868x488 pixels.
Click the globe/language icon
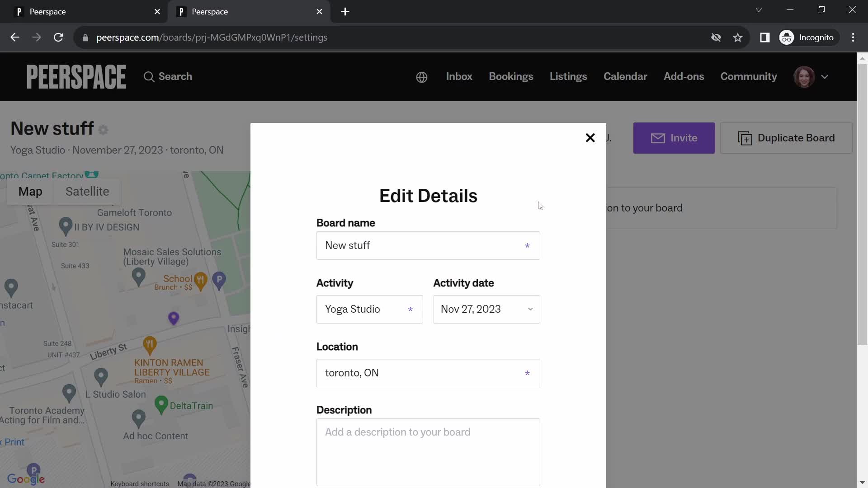(421, 77)
